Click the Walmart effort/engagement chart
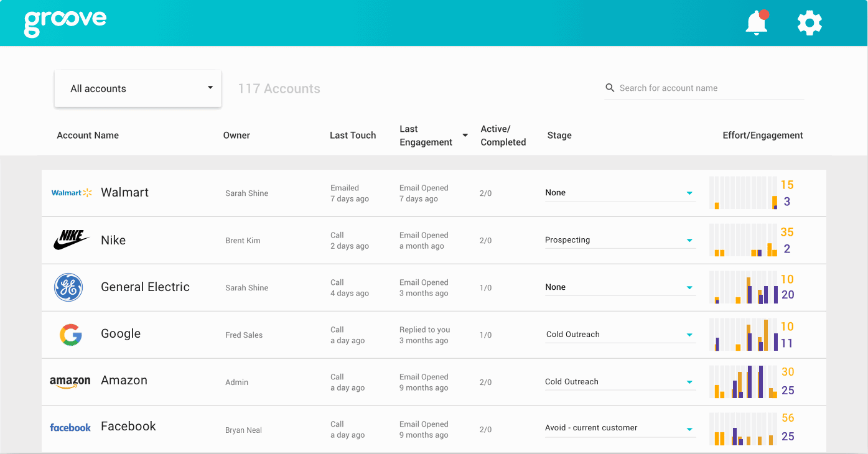 tap(744, 193)
